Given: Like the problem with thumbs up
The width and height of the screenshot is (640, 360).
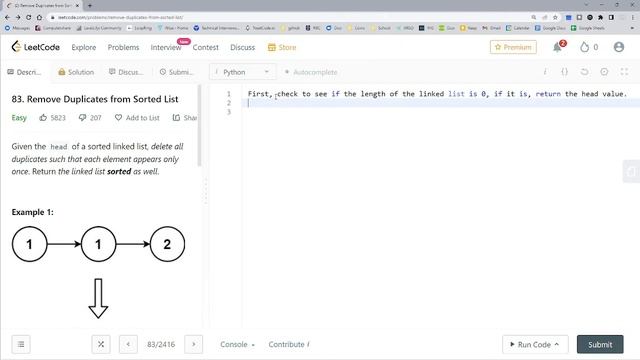Looking at the screenshot, I should 43,118.
